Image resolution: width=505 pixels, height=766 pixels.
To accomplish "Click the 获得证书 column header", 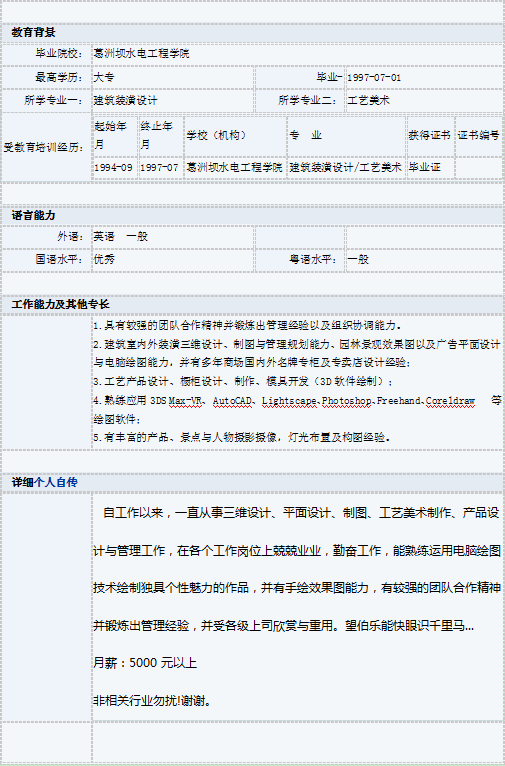I will click(429, 135).
